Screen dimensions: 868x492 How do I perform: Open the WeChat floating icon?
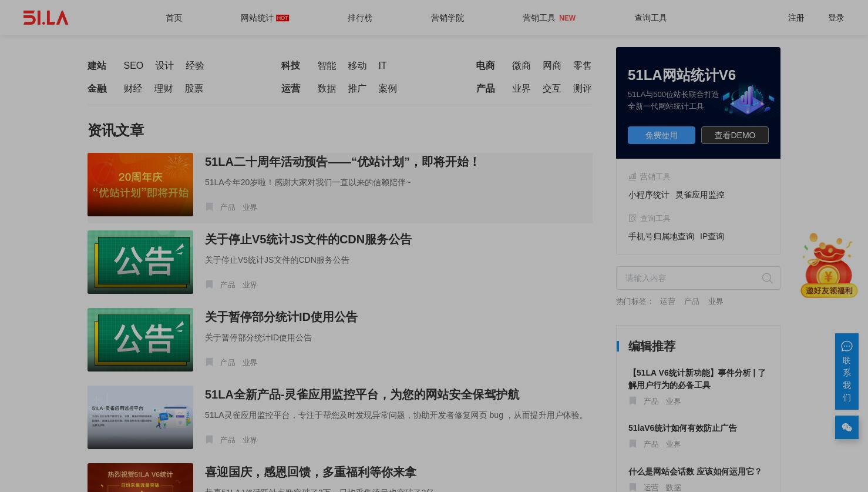coord(847,427)
